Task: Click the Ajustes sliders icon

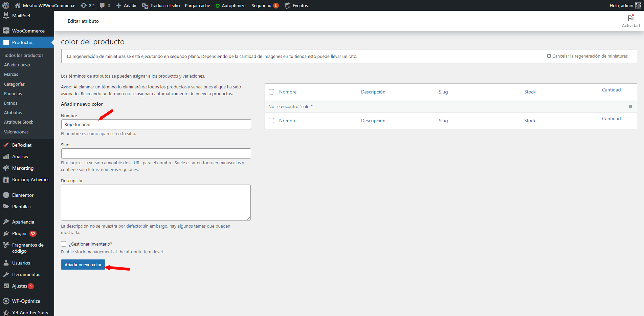Action: (6, 286)
